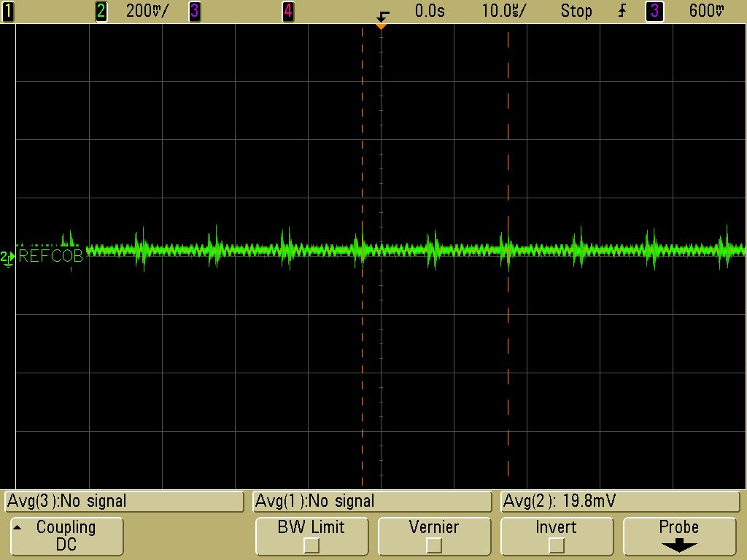747x560 pixels.
Task: Click the Avg(1): No signal measurement
Action: point(372,502)
